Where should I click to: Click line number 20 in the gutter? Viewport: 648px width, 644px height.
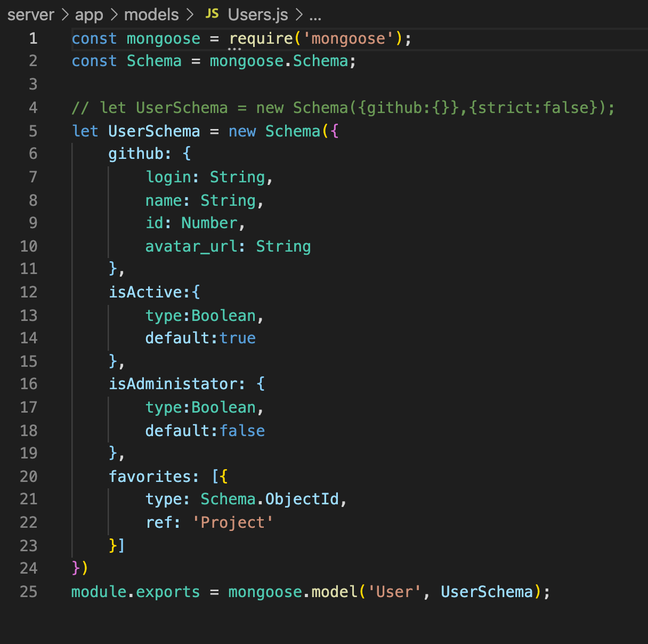coord(29,477)
